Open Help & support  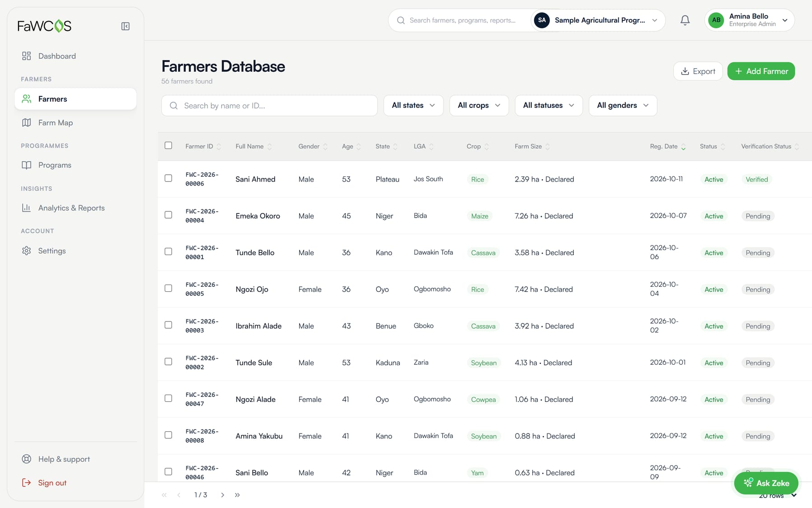click(x=75, y=459)
